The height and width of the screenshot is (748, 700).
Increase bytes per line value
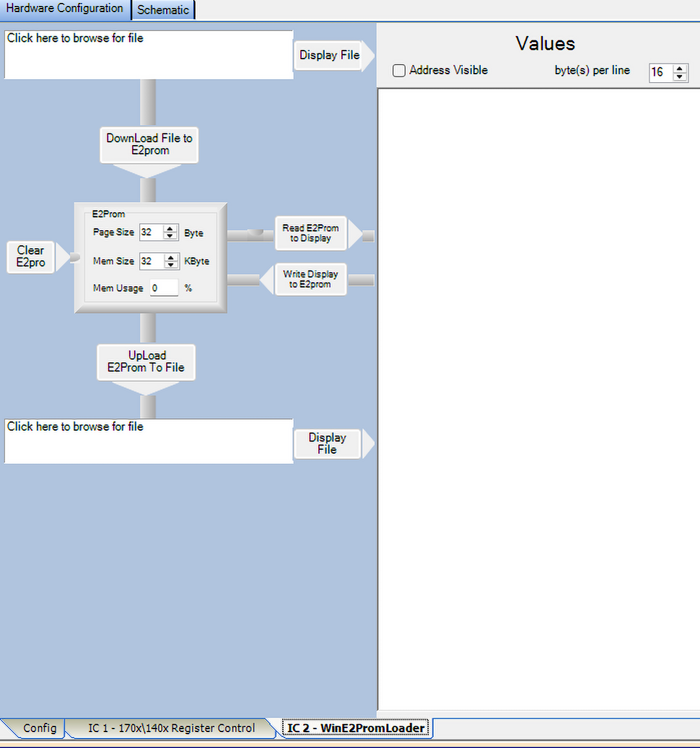point(680,69)
